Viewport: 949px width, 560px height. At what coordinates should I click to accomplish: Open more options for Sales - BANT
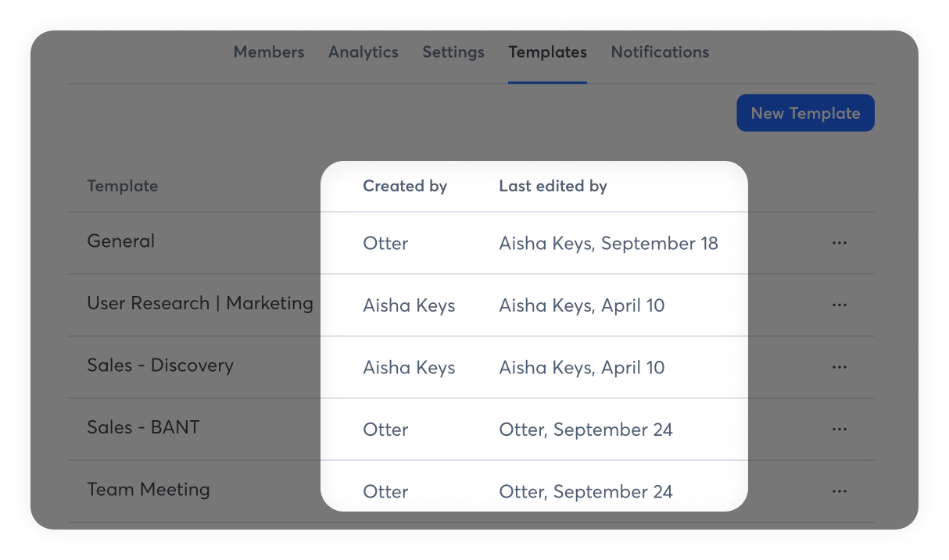click(840, 430)
